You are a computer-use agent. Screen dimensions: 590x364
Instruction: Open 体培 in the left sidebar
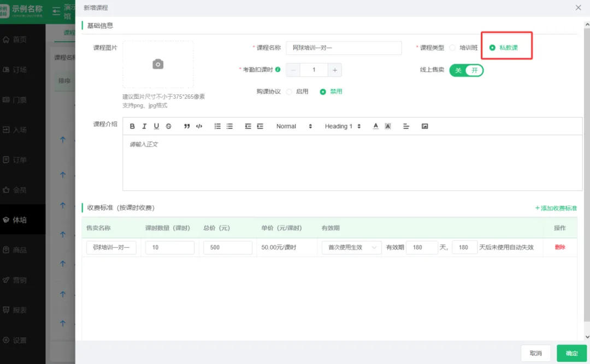click(x=20, y=220)
